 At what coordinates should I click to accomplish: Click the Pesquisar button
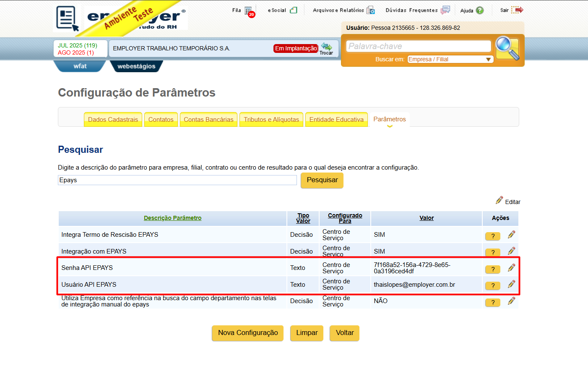click(322, 180)
